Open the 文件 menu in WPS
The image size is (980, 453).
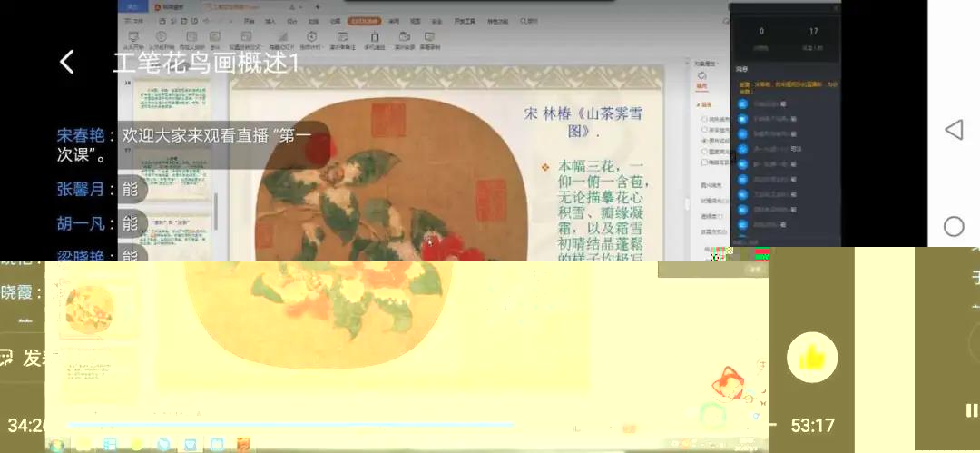pos(134,21)
